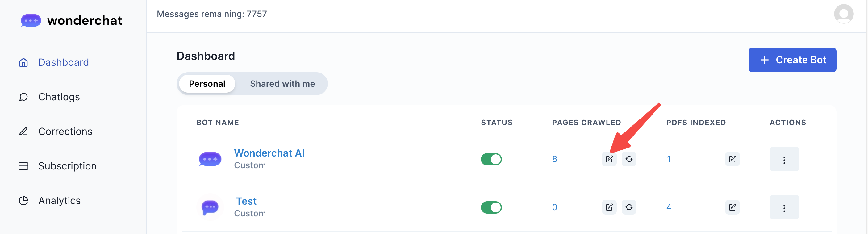Viewport: 868px width, 234px height.
Task: Edit indexed PDFs for Test bot
Action: [732, 207]
